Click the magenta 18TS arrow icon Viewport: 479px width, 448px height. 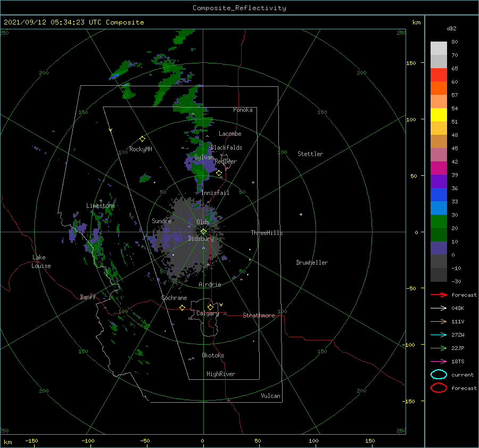click(x=439, y=362)
